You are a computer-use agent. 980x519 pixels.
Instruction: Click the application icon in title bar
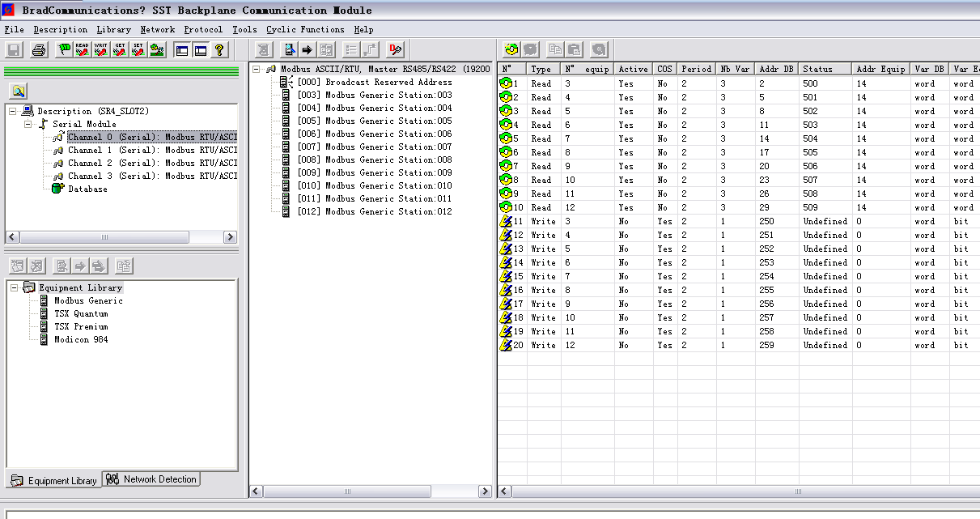pyautogui.click(x=9, y=10)
